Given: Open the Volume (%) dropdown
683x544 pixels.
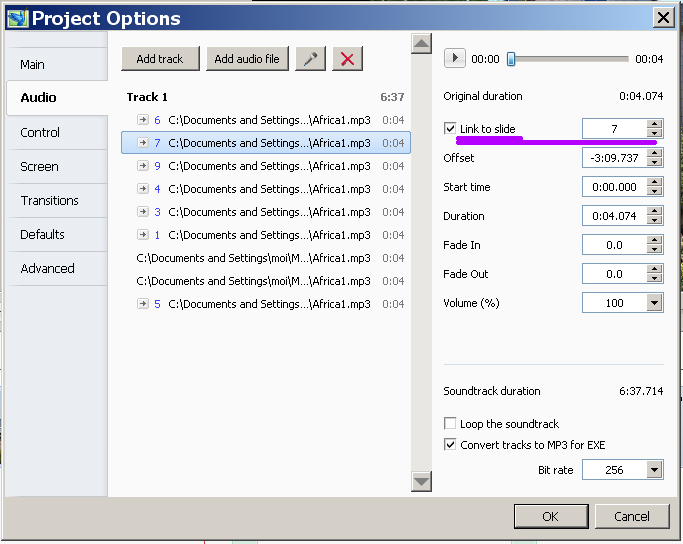Looking at the screenshot, I should pyautogui.click(x=654, y=303).
